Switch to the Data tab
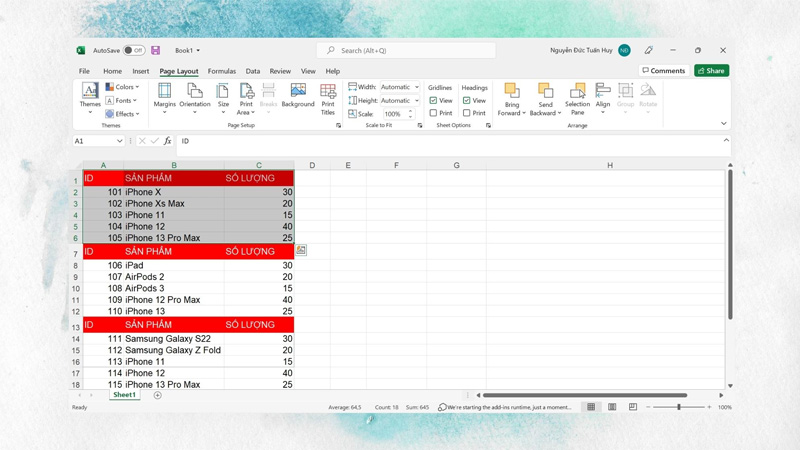Image resolution: width=800 pixels, height=450 pixels. (253, 71)
